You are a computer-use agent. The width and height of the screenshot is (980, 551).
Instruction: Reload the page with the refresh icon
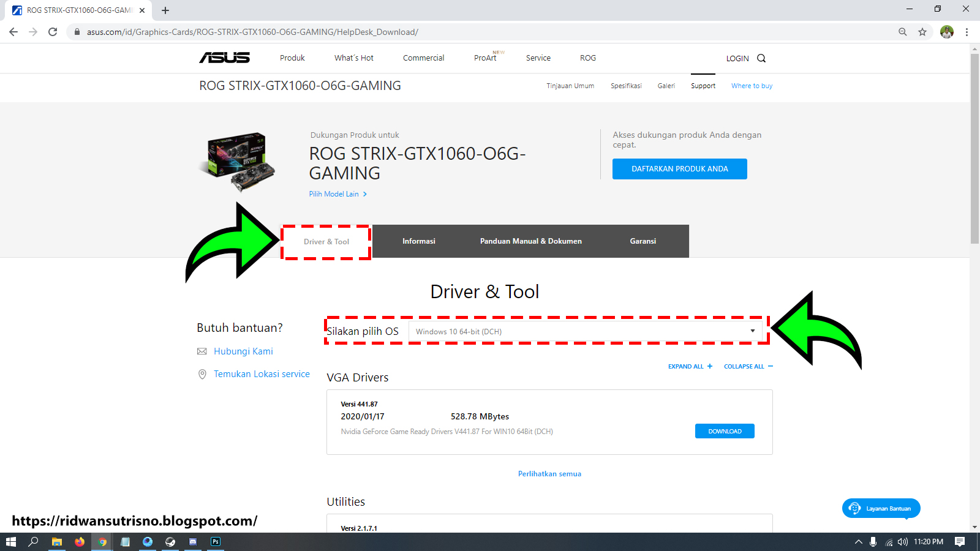tap(53, 32)
